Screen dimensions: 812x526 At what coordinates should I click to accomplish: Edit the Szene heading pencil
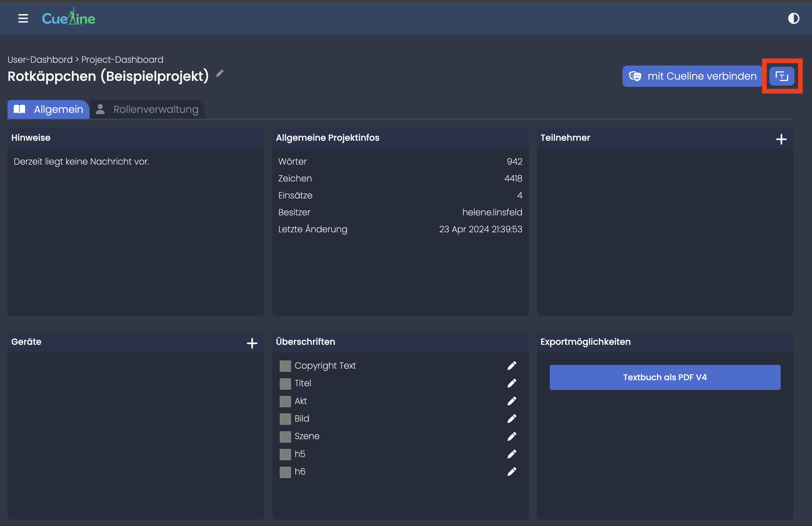click(x=512, y=436)
